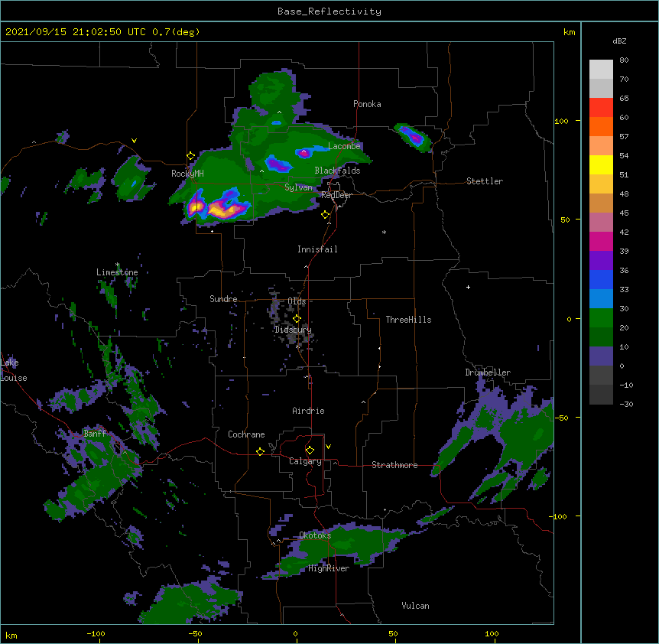Click the Sundre label
The height and width of the screenshot is (644, 659).
(x=223, y=299)
